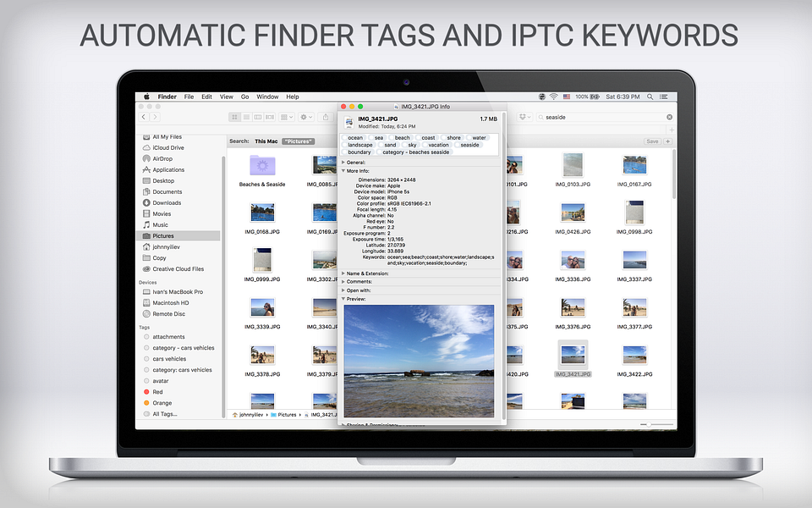Image resolution: width=812 pixels, height=508 pixels.
Task: Click Save search button
Action: point(652,141)
